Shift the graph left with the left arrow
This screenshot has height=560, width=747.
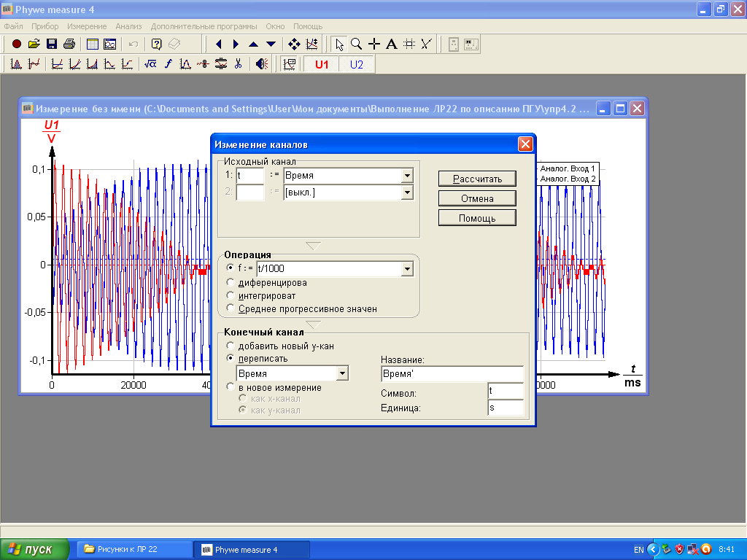click(219, 44)
